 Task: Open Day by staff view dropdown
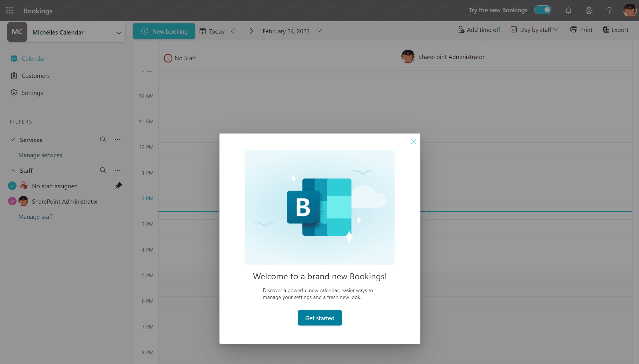tap(534, 30)
